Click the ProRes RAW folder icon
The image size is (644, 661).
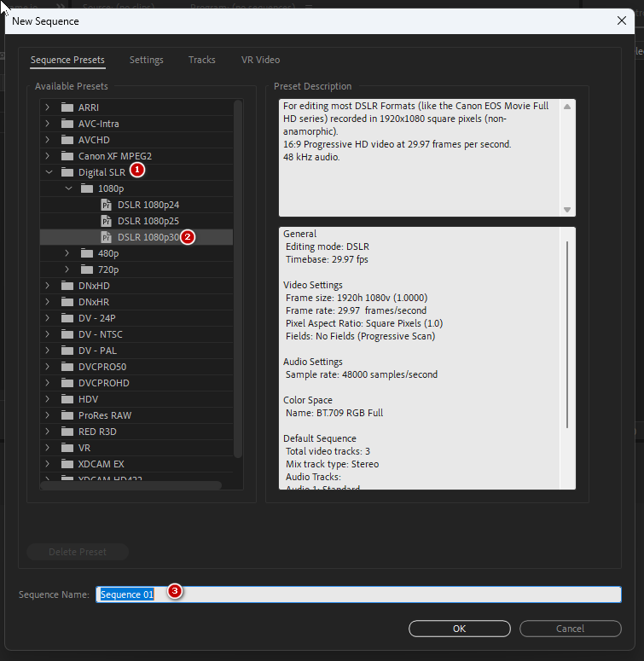[67, 415]
